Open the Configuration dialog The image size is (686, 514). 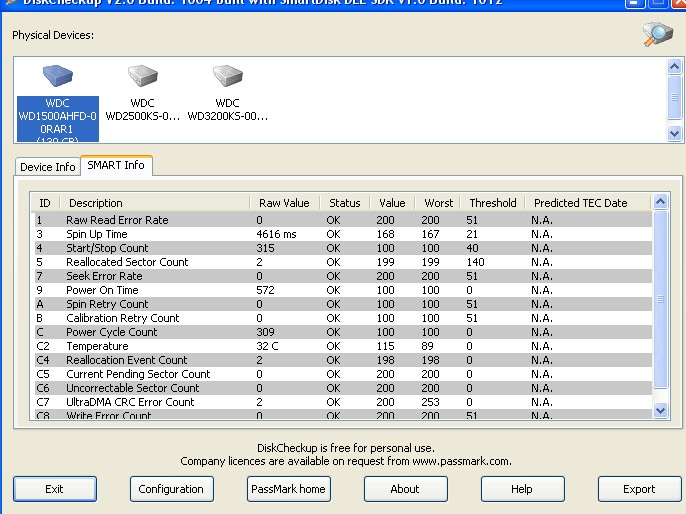172,489
